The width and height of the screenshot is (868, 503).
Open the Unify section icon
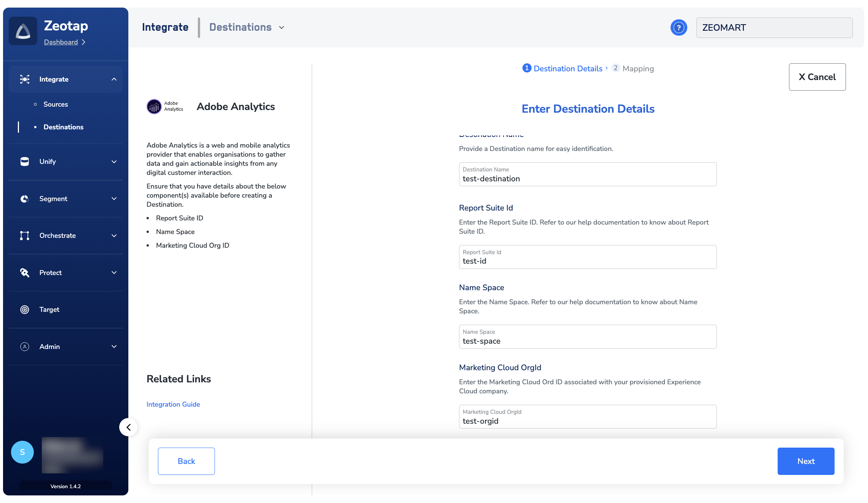click(x=24, y=161)
